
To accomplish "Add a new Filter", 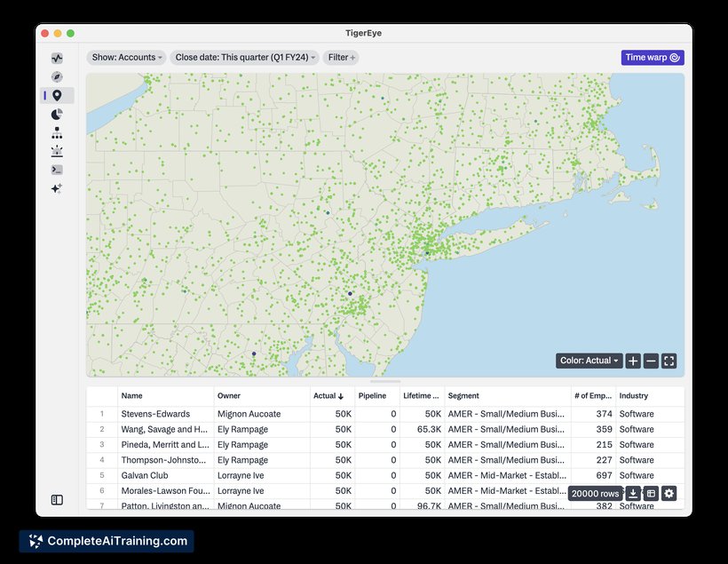I will coord(341,58).
